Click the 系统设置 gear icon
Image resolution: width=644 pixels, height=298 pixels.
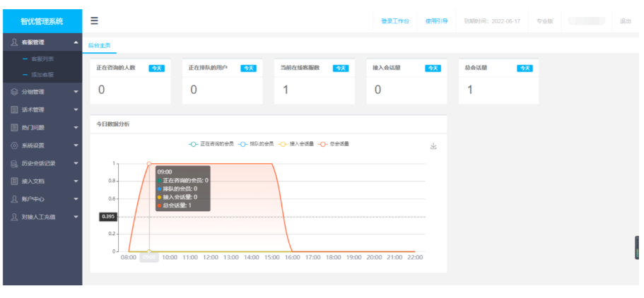point(15,145)
